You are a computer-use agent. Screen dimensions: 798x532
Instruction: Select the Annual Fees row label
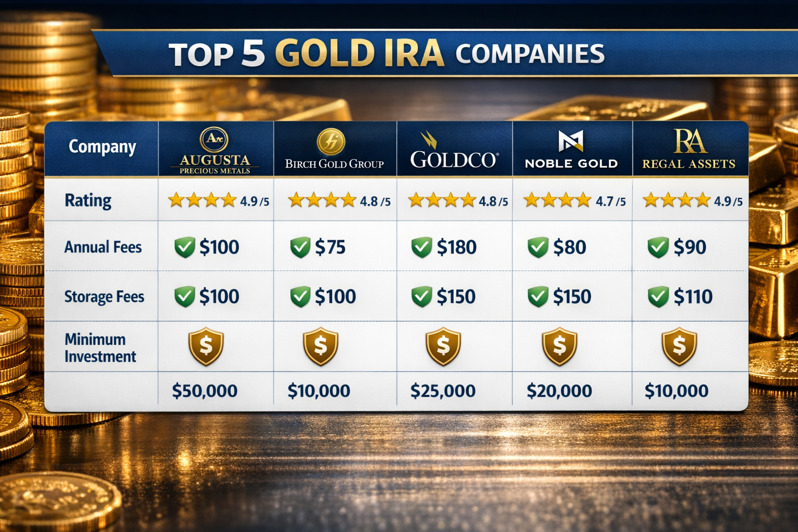coord(102,247)
